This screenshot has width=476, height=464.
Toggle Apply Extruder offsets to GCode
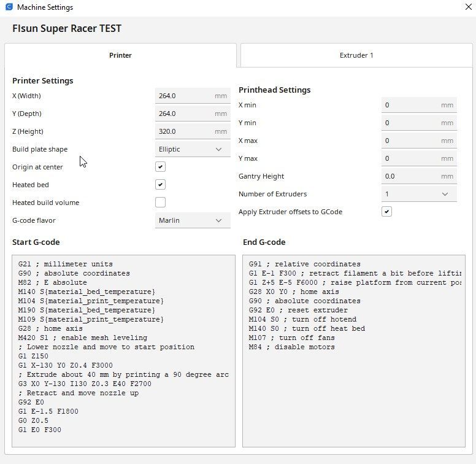pos(386,212)
